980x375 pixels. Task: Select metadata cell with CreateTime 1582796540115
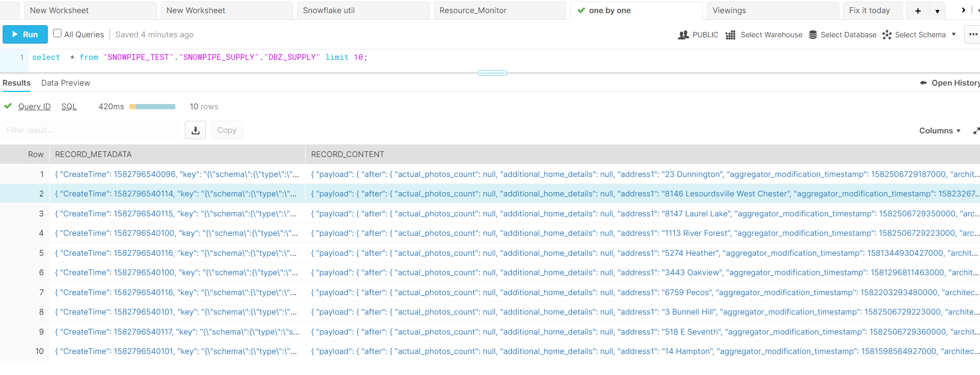178,214
